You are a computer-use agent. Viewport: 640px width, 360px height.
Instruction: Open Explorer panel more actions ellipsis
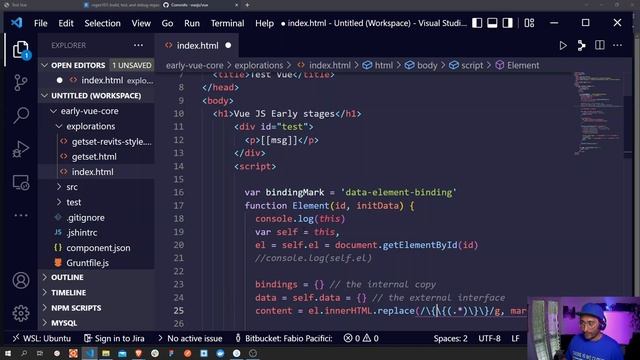[138, 45]
